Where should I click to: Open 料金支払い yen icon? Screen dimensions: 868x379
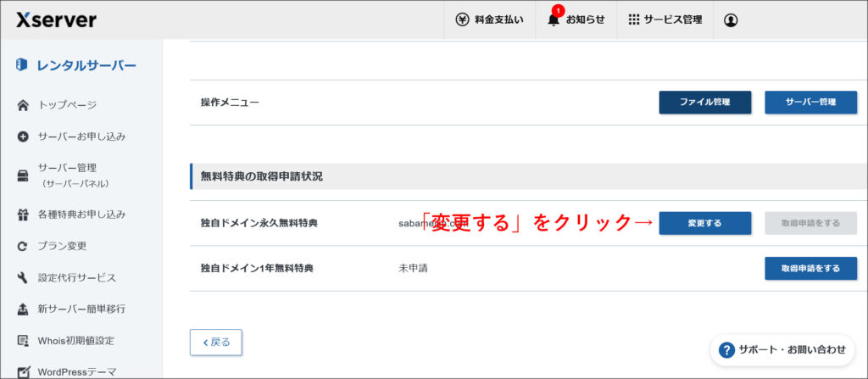click(462, 20)
